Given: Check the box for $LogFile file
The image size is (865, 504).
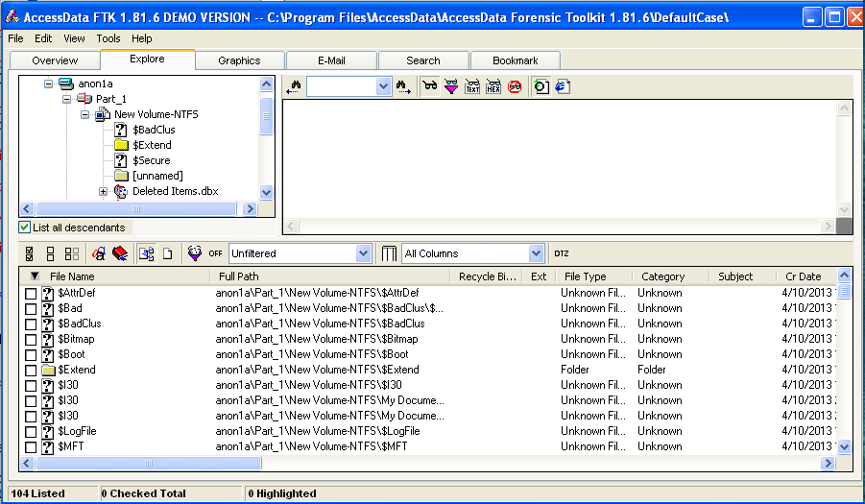Looking at the screenshot, I should [31, 432].
